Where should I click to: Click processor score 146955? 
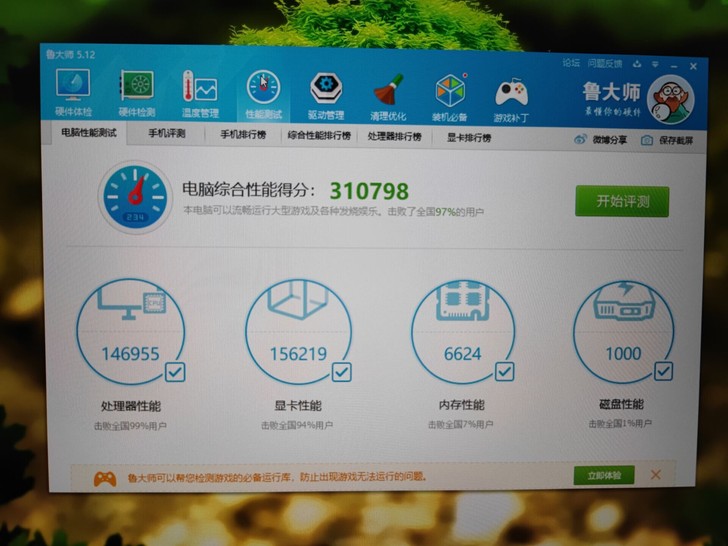click(130, 354)
